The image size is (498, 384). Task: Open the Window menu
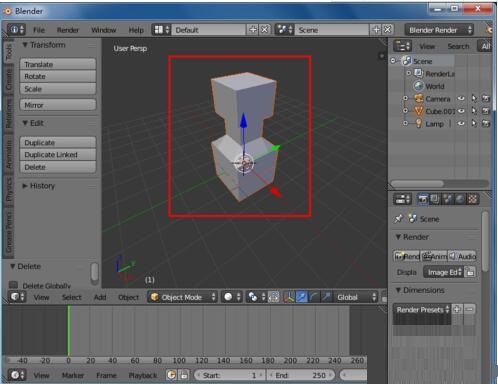coord(104,30)
